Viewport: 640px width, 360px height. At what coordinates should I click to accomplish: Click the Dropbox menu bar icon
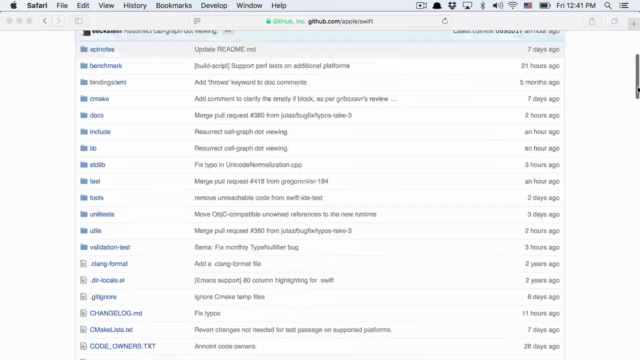pyautogui.click(x=452, y=6)
